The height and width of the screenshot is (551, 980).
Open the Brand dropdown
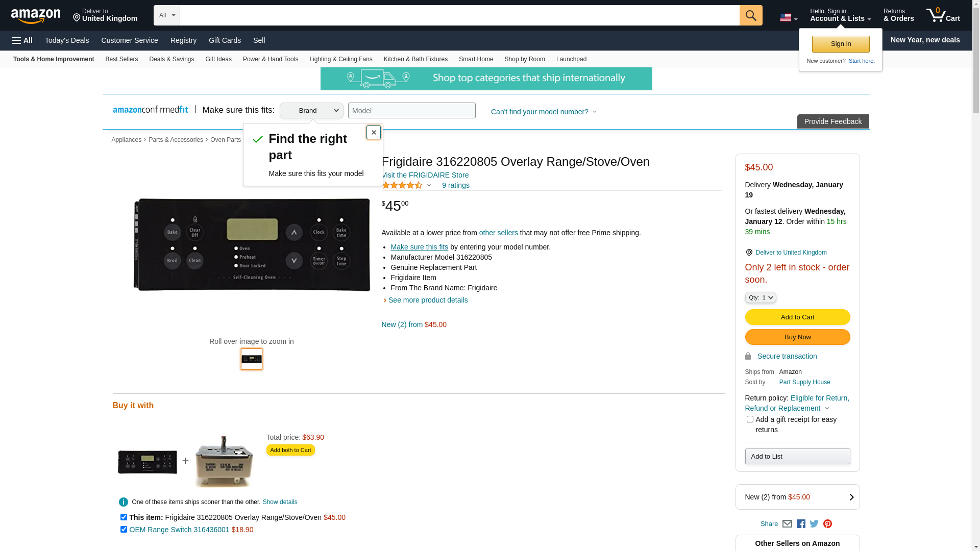point(311,111)
